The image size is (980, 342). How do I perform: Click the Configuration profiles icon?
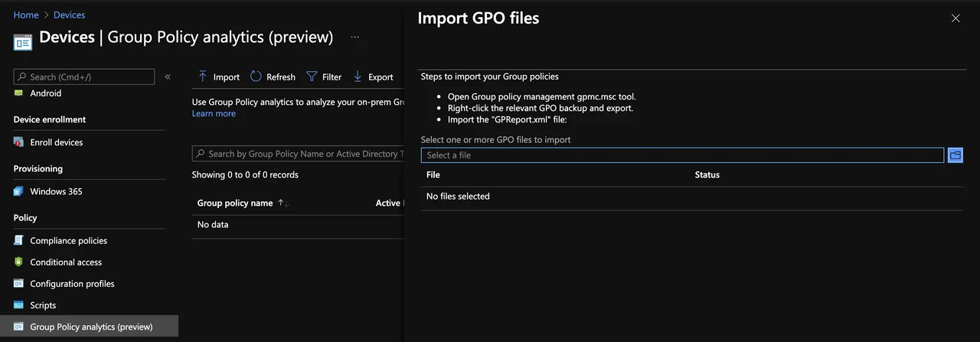(x=18, y=283)
